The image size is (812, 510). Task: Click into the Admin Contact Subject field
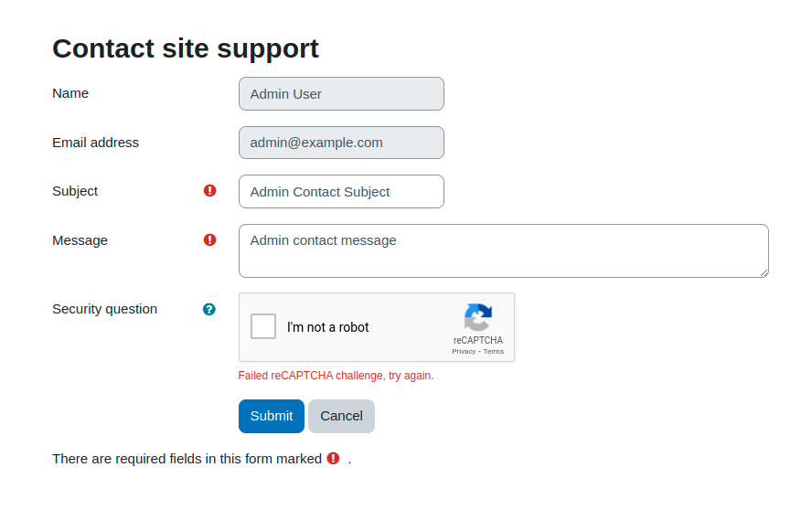coord(341,192)
